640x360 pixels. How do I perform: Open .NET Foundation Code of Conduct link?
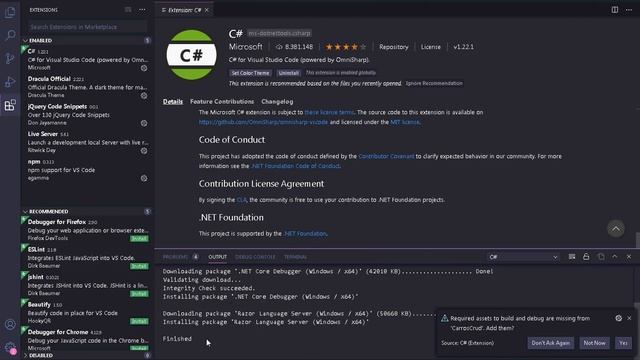[x=296, y=166]
